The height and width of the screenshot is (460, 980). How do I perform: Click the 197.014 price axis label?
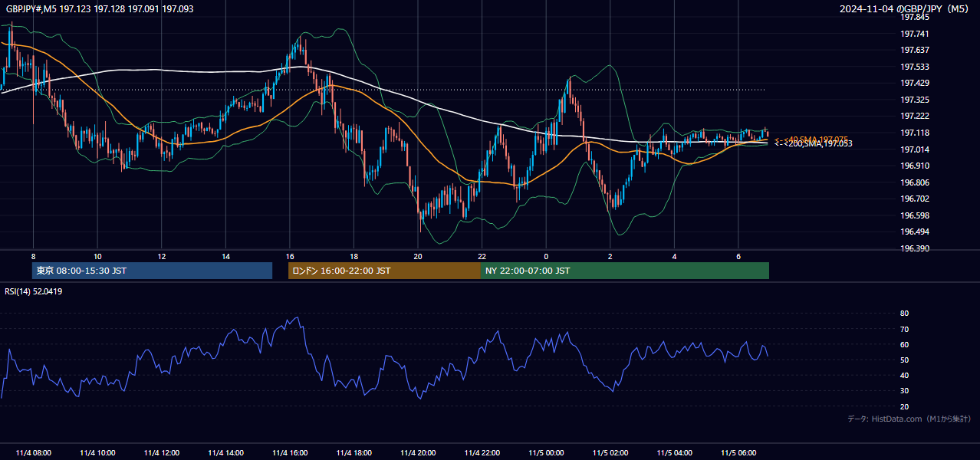(913, 149)
